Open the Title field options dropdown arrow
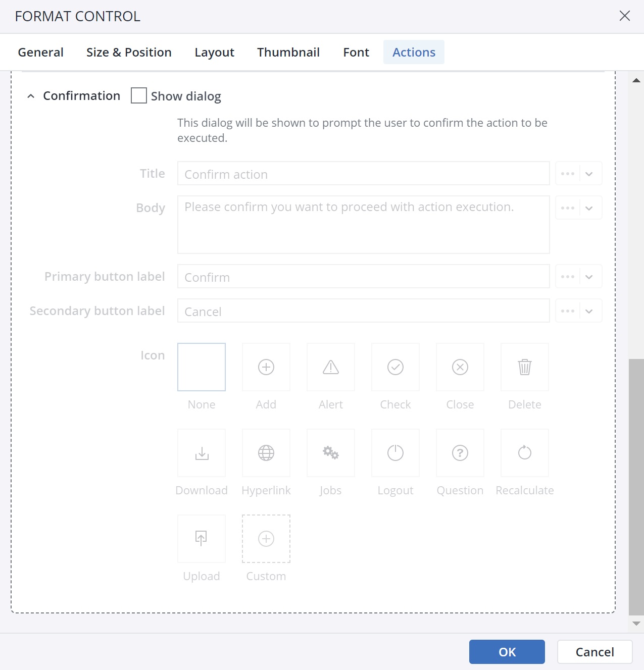 coord(590,174)
